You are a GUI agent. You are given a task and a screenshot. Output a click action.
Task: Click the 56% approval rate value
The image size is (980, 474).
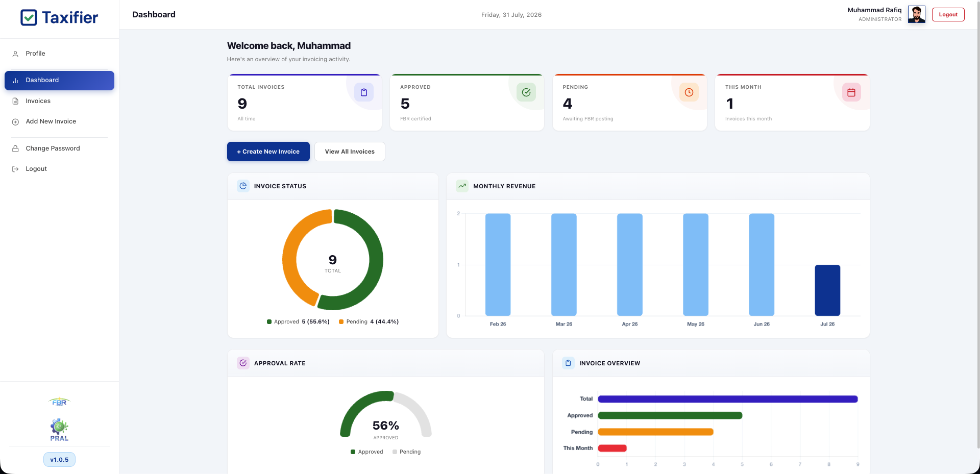click(386, 426)
